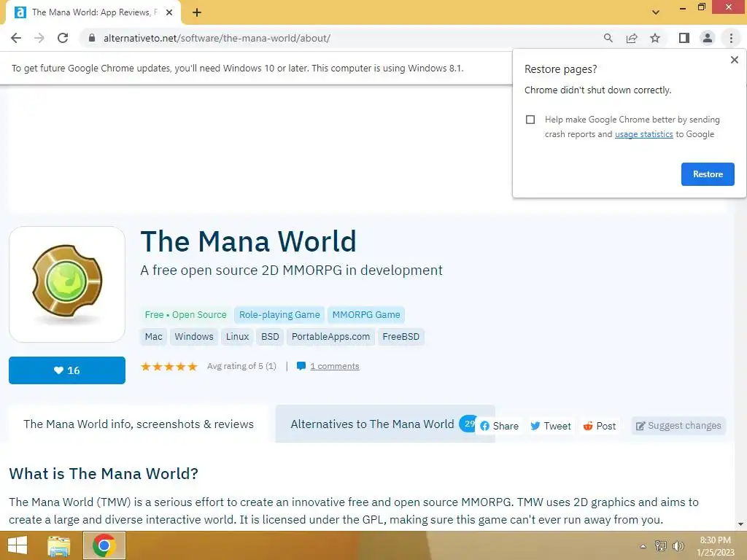Image resolution: width=747 pixels, height=560 pixels.
Task: Close the Mana World browser tab
Action: pyautogui.click(x=169, y=12)
